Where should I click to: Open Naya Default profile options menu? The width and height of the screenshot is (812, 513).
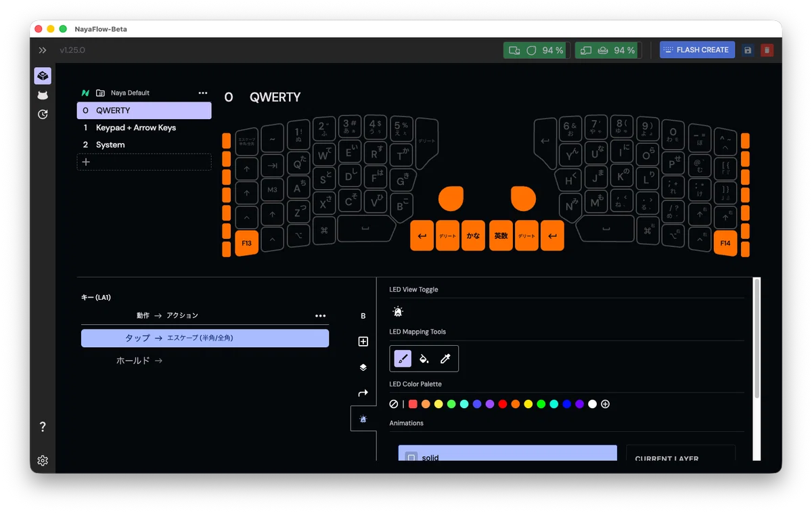(203, 93)
